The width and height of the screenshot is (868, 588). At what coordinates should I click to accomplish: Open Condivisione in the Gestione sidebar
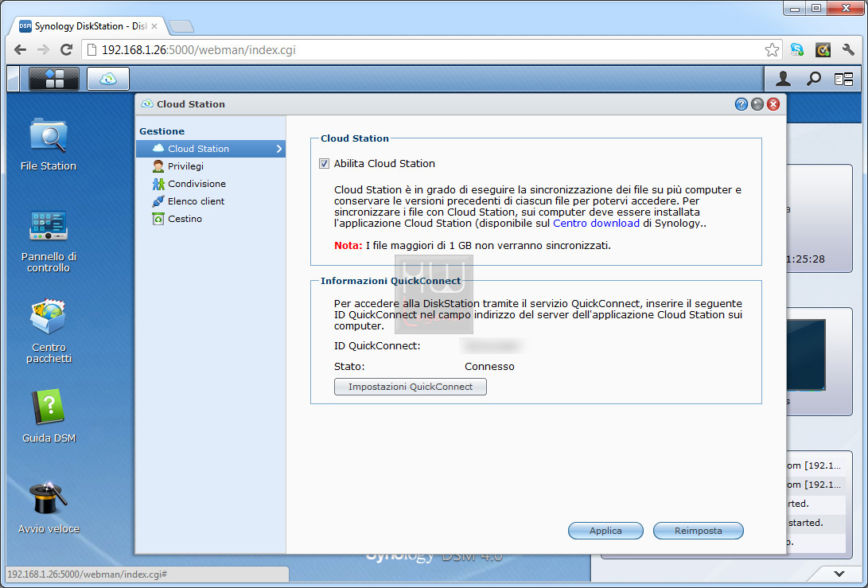[x=211, y=184]
